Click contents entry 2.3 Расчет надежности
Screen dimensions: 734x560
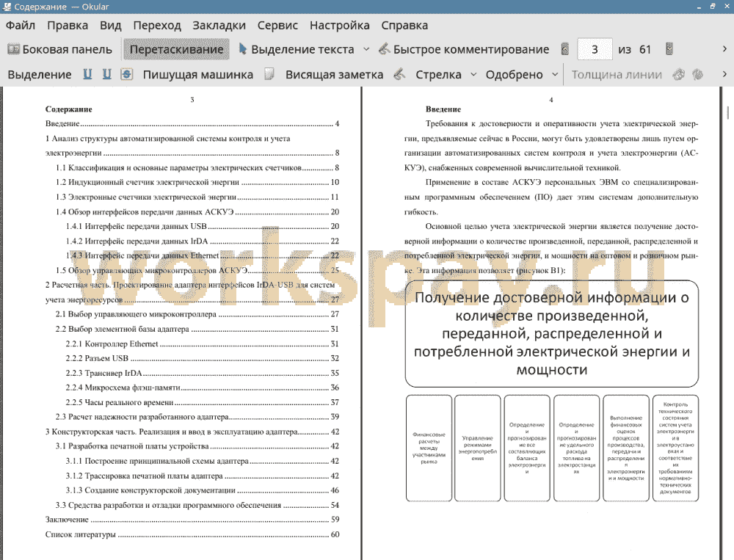tap(197, 417)
